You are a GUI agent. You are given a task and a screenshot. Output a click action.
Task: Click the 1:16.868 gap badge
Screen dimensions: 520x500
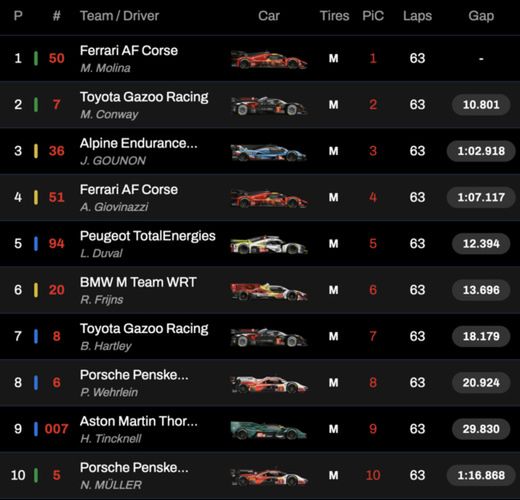click(x=481, y=475)
